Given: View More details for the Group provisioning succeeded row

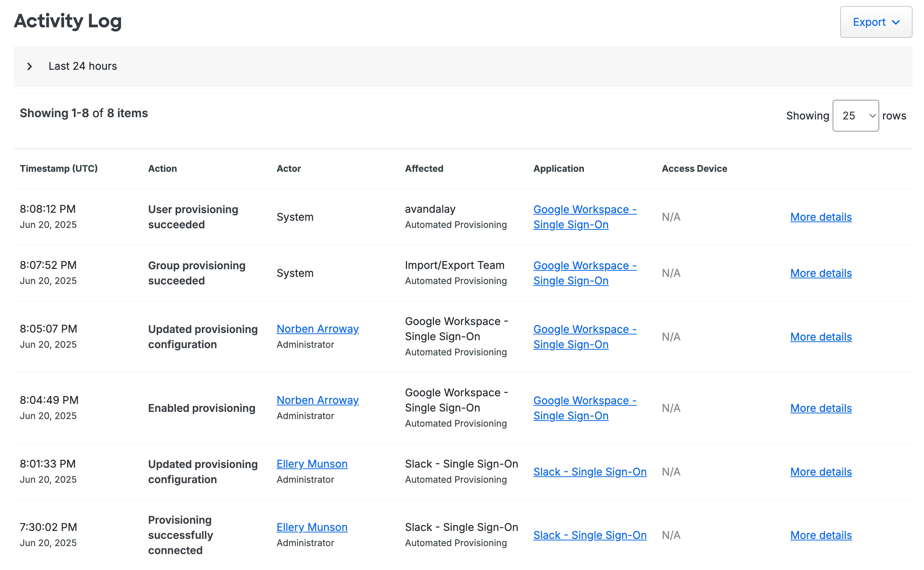Looking at the screenshot, I should (820, 273).
